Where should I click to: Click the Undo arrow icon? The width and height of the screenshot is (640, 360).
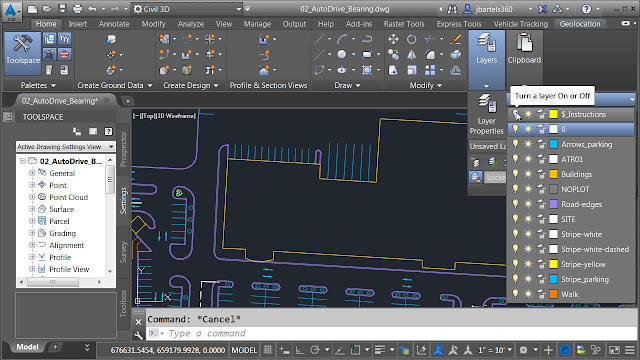click(92, 9)
